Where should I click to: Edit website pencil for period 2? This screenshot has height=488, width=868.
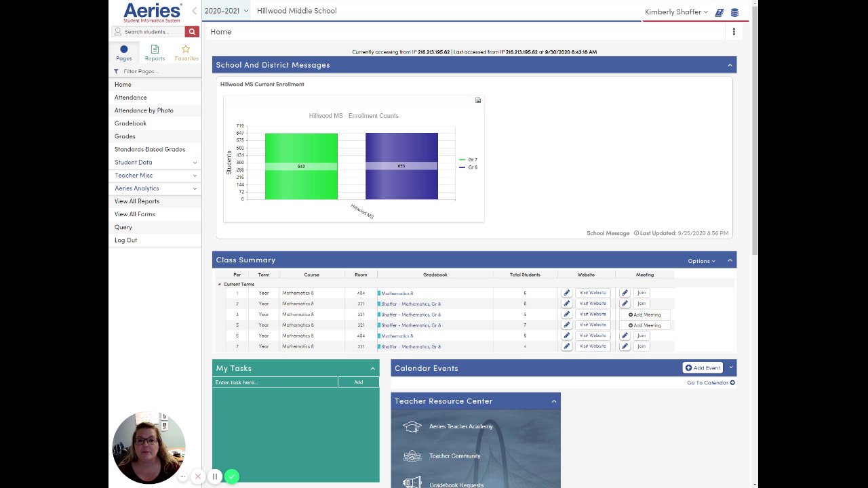click(x=566, y=304)
